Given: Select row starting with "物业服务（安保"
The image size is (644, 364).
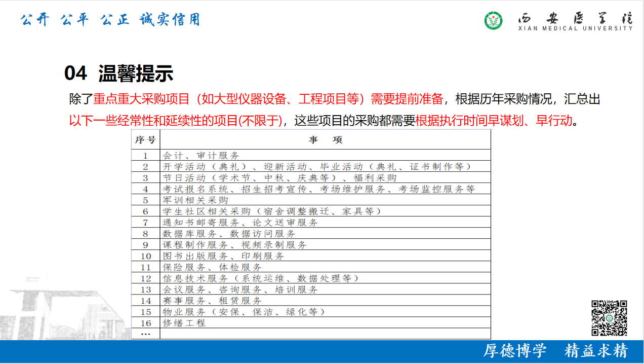Looking at the screenshot, I should pyautogui.click(x=311, y=312).
